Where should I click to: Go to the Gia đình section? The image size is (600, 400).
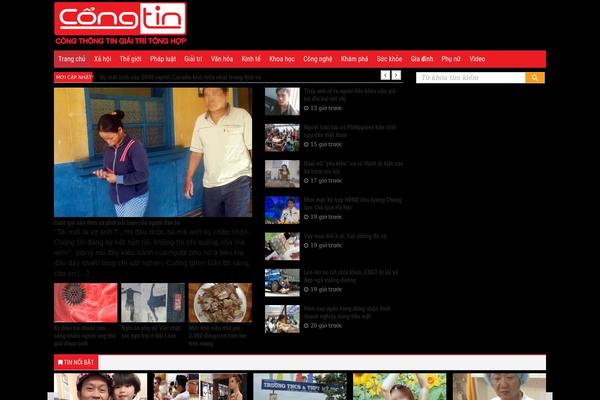[422, 59]
